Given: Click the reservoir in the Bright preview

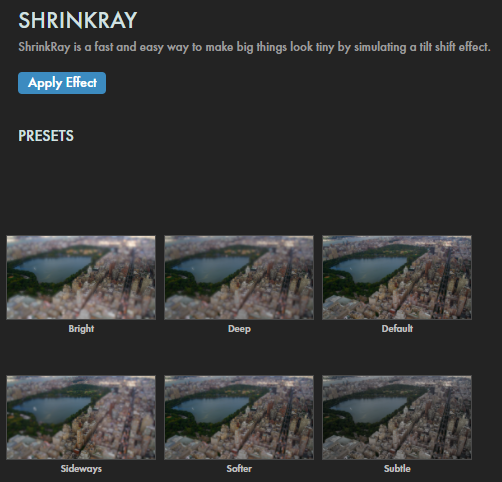Looking at the screenshot, I should pyautogui.click(x=53, y=268).
